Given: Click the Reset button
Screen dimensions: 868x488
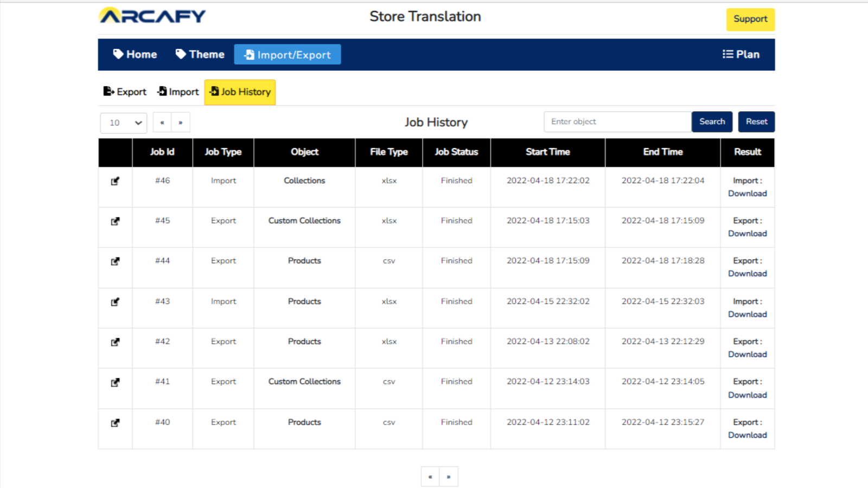Looking at the screenshot, I should tap(756, 121).
